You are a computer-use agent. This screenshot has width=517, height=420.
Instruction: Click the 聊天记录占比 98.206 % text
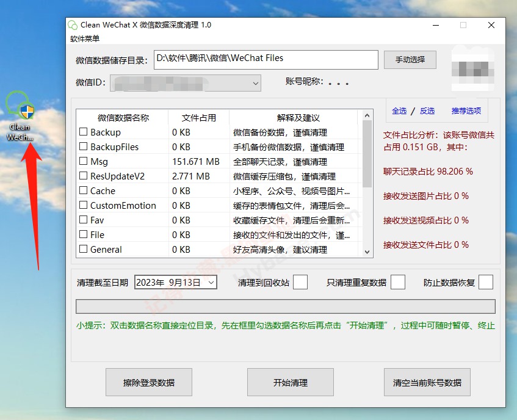[428, 172]
